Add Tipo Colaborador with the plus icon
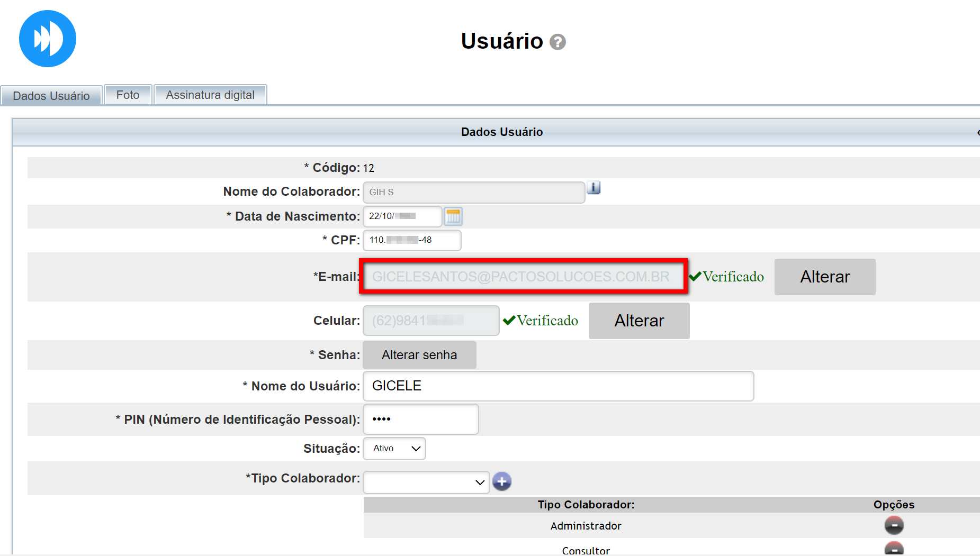Image resolution: width=980 pixels, height=556 pixels. coord(501,481)
